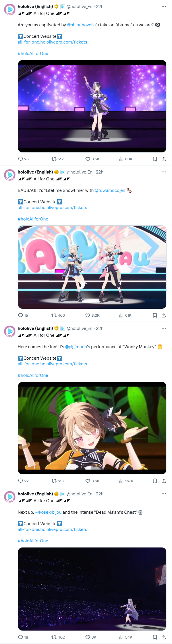Image resolution: width=172 pixels, height=644 pixels.
Task: Repost the gigimurin Wonky Monkey tweet
Action: 57,481
